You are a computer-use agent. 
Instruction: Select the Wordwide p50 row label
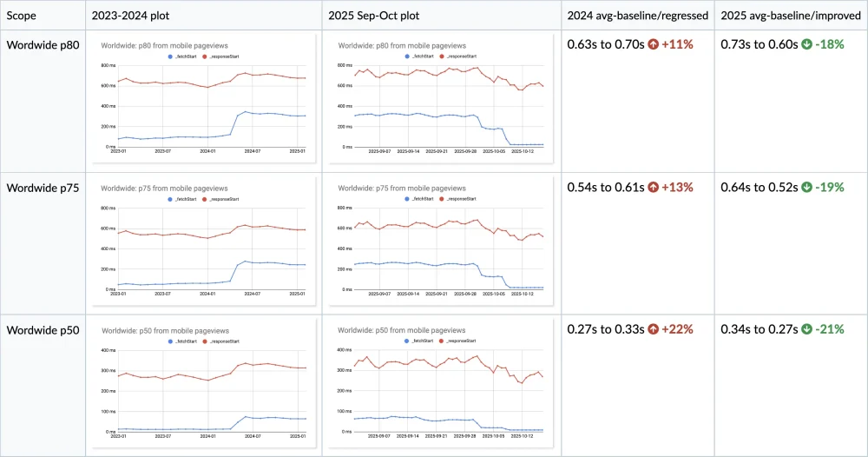click(43, 330)
